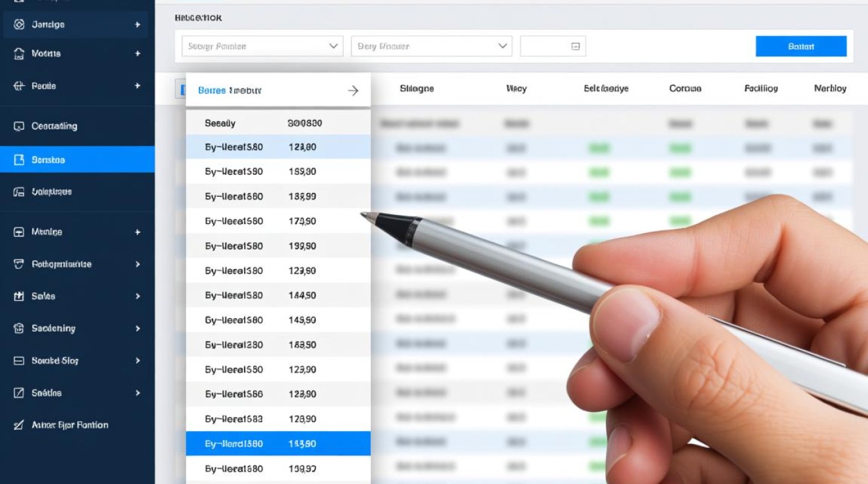Open the second filter dropdown in the top bar

click(x=431, y=46)
